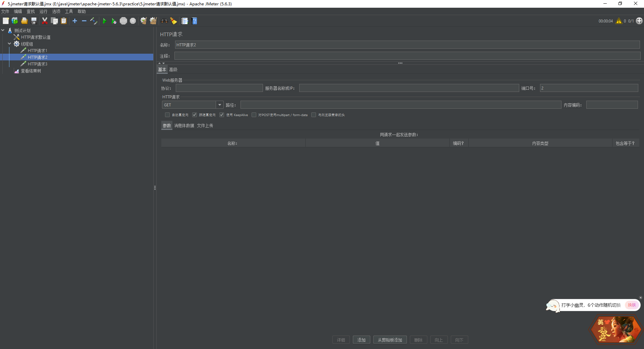The width and height of the screenshot is (644, 349).
Task: Select HTTP请求3 in the tree
Action: [37, 64]
